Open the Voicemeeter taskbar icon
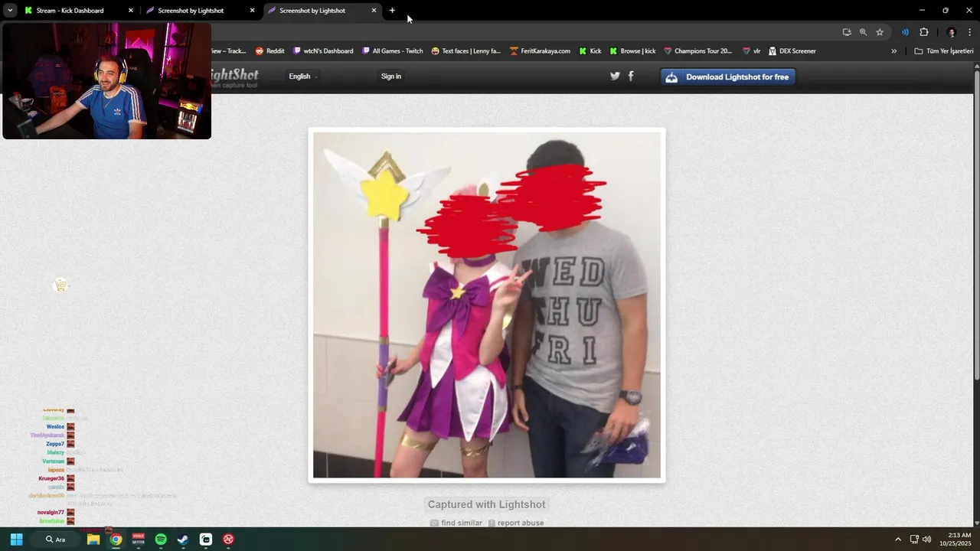Image resolution: width=980 pixels, height=551 pixels. (x=138, y=540)
